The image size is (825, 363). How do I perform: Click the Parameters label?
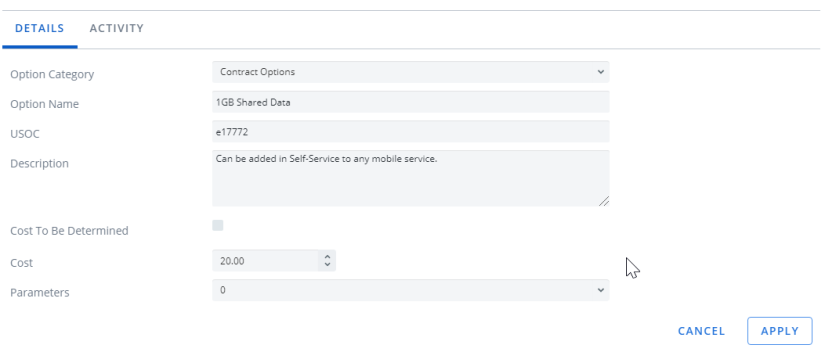[40, 293]
